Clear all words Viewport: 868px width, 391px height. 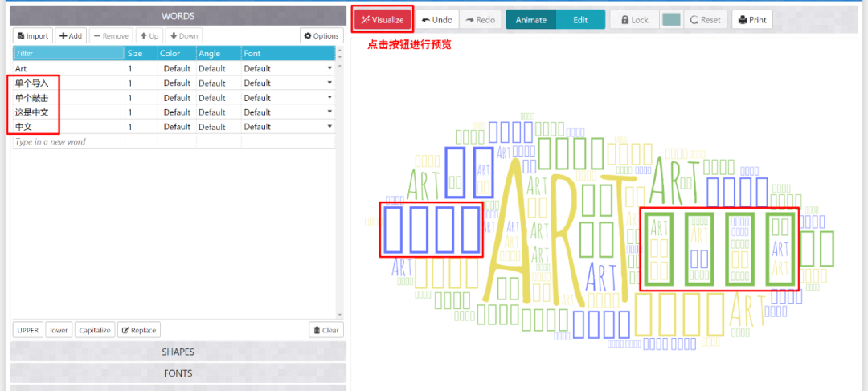click(x=326, y=330)
